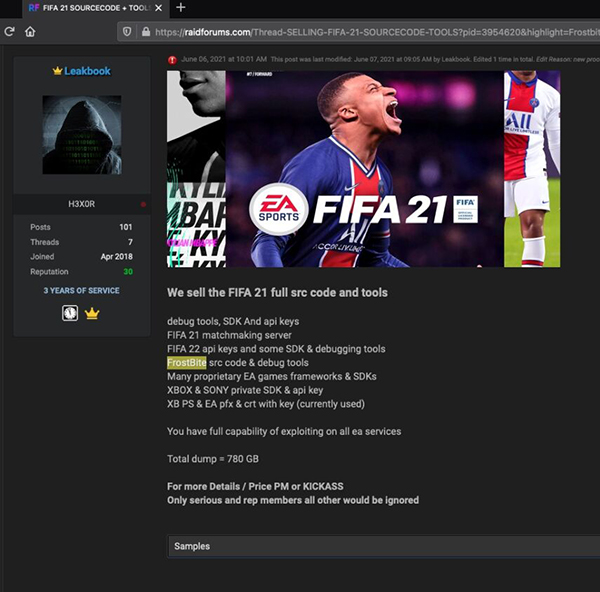
Task: Click the full capability of exploiting line
Action: 284,432
